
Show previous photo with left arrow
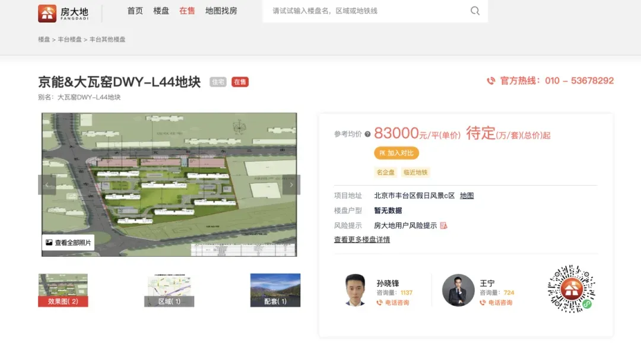47,184
